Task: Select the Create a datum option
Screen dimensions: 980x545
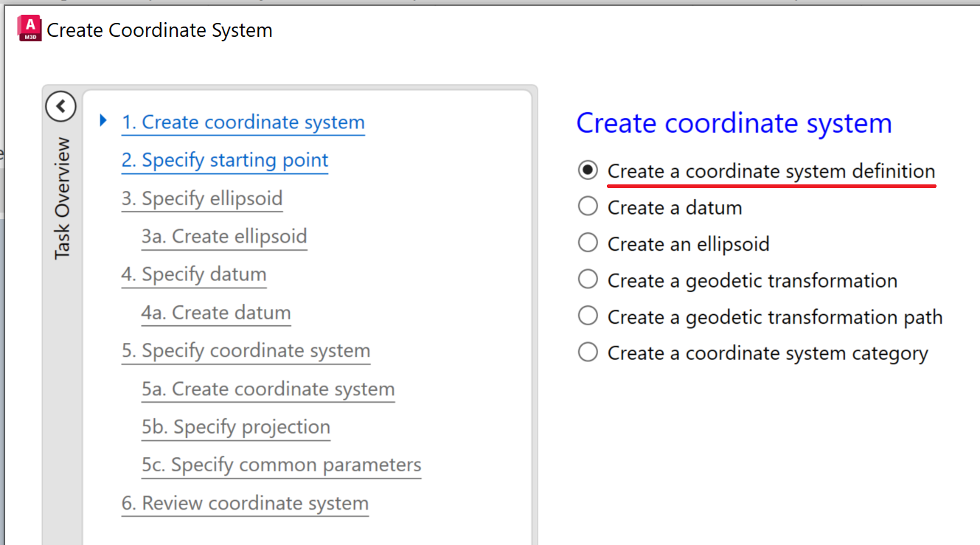Action: [x=588, y=207]
